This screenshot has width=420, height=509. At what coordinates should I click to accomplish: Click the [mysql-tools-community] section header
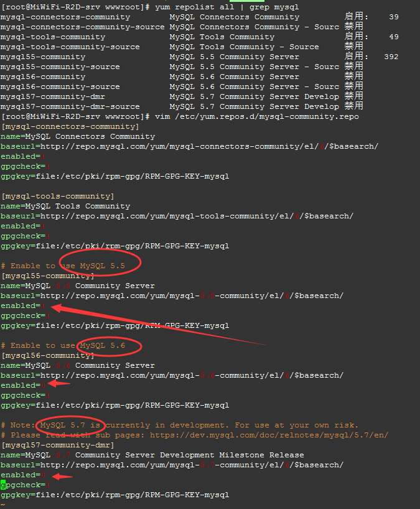tap(58, 197)
